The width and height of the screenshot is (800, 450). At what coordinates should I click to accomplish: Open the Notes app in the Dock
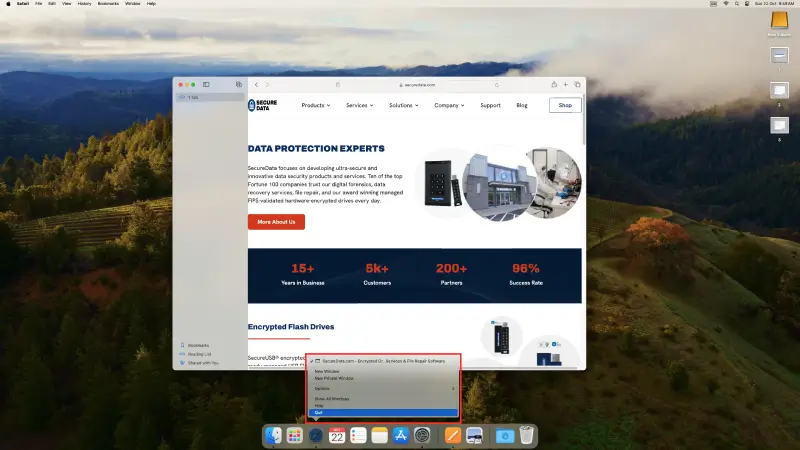[x=380, y=436]
